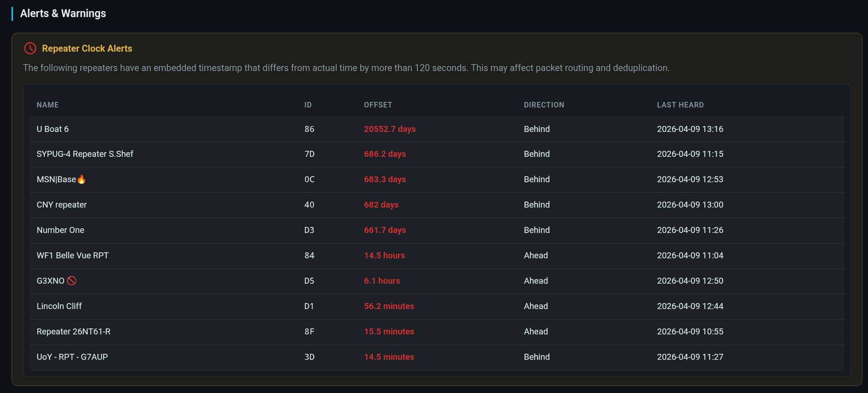Open the Lincoln Cliff repeater entry
Screen dimensions: 868x393
[59, 306]
